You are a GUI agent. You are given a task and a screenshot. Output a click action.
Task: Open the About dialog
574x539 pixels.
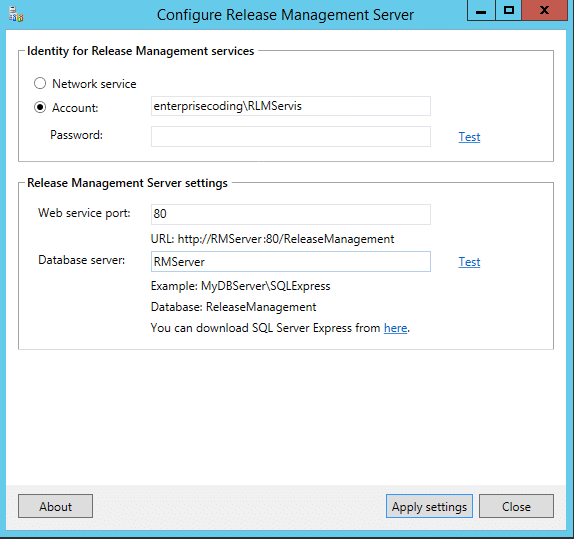(x=55, y=506)
